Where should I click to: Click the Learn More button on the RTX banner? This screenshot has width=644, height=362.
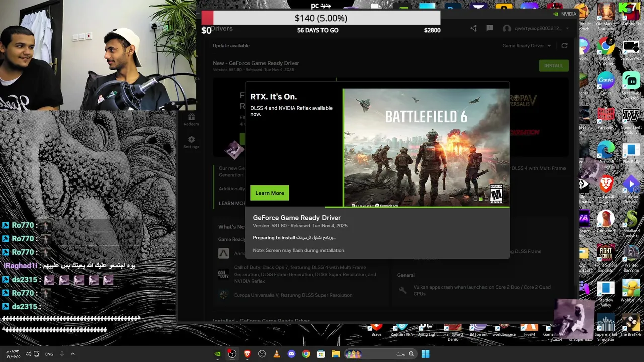270,193
